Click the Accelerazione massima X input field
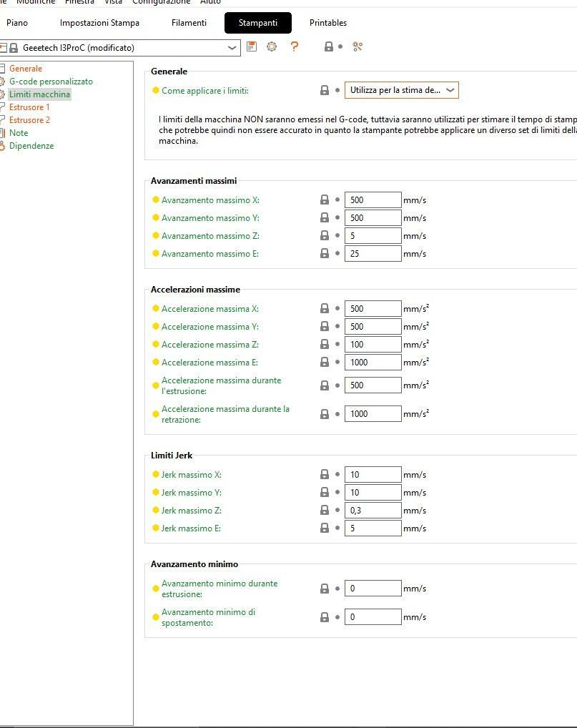The image size is (577, 728). click(373, 308)
